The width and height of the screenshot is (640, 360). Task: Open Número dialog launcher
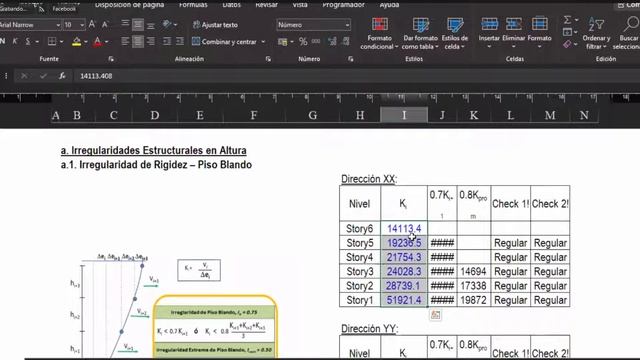click(351, 59)
